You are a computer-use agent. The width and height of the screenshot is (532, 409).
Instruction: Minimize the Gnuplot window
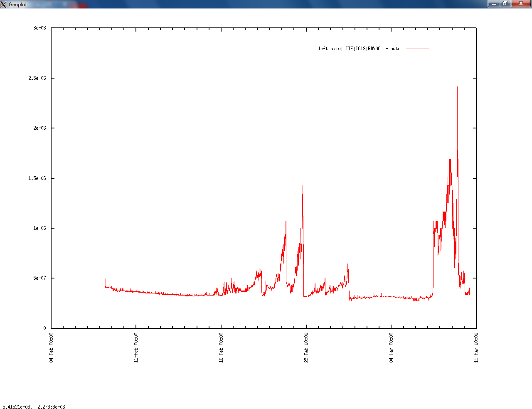pos(494,4)
